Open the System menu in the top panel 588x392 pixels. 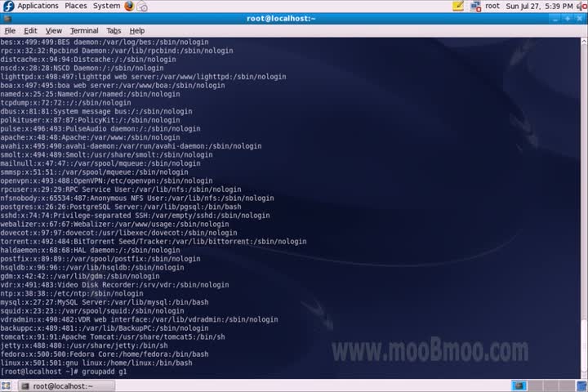click(106, 6)
